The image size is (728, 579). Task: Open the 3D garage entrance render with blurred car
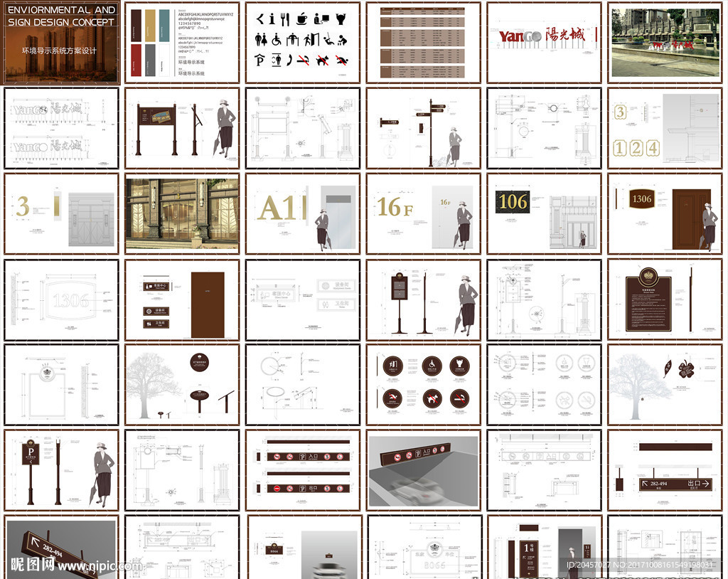point(423,471)
